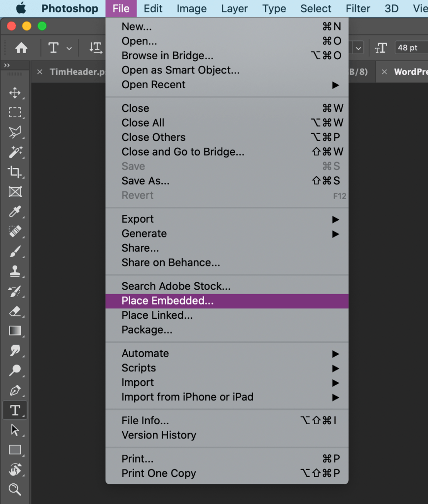Close the TimHeader document tab
Screen dimensions: 428x504
click(x=40, y=72)
